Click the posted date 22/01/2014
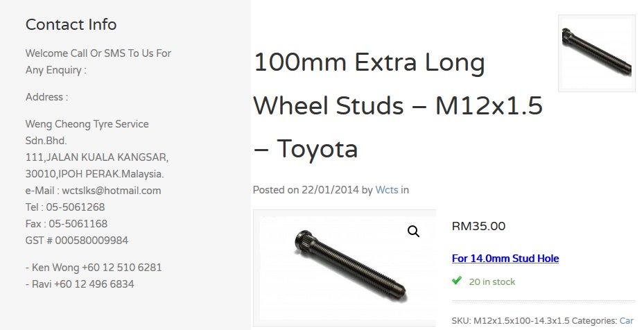This screenshot has width=644, height=330. (x=330, y=190)
